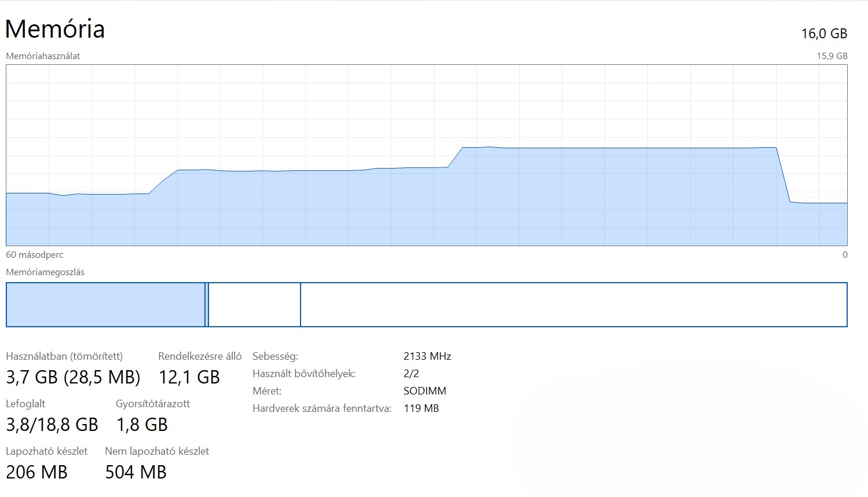Click the standby middle segment of composition bar
Screen dimensions: 868x497
[254, 305]
